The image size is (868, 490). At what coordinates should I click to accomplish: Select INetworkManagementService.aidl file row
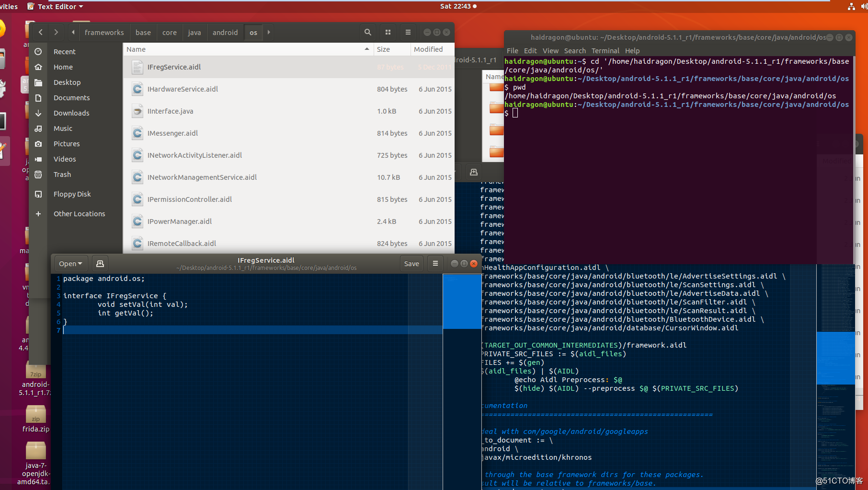(288, 177)
